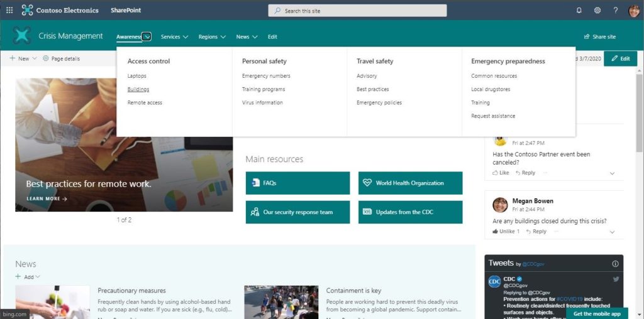Viewport: 644px width, 319px height.
Task: Click the green Edit page button
Action: 620,58
